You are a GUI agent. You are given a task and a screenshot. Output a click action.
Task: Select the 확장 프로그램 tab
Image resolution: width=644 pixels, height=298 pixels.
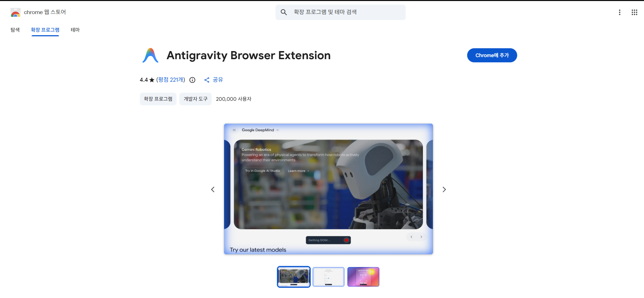45,30
